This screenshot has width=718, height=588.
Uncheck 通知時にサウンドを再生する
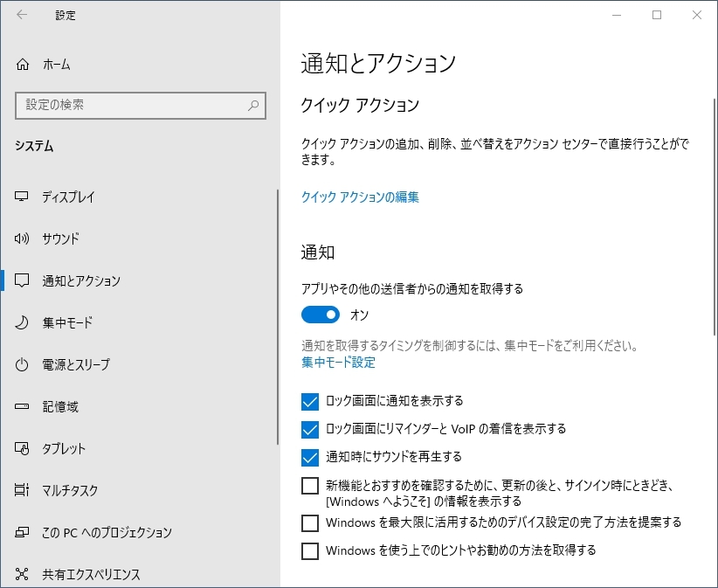(x=310, y=458)
